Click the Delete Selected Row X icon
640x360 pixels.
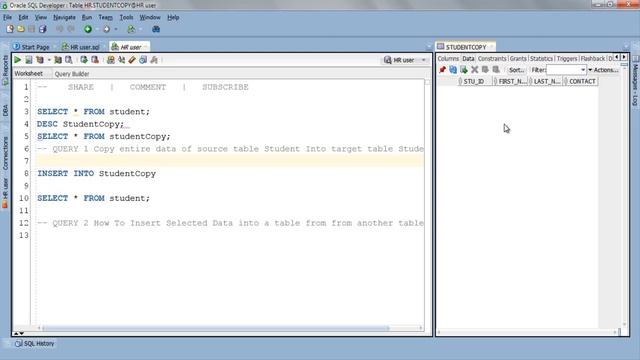click(x=474, y=70)
